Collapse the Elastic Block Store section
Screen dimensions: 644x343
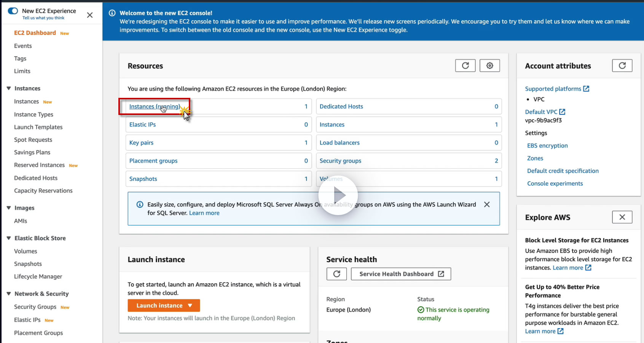[9, 238]
